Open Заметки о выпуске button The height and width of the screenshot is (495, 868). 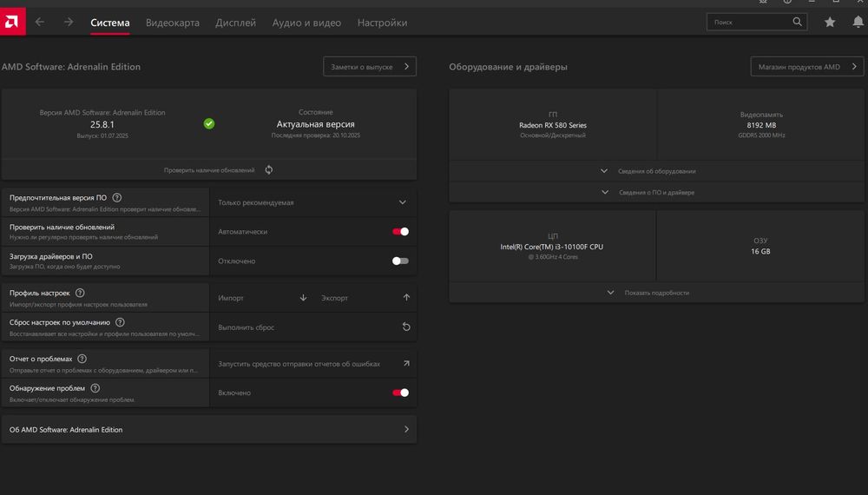pyautogui.click(x=370, y=67)
